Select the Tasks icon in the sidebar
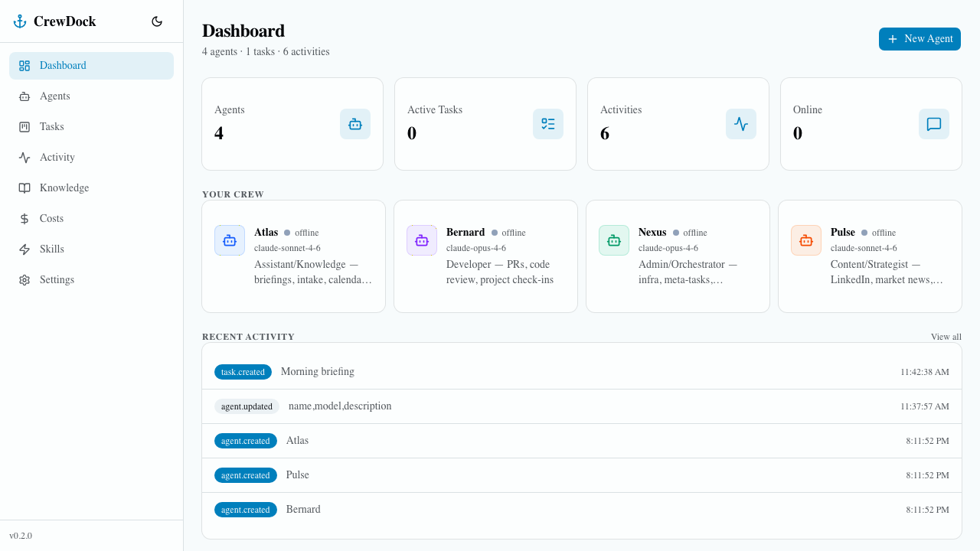 (x=24, y=126)
